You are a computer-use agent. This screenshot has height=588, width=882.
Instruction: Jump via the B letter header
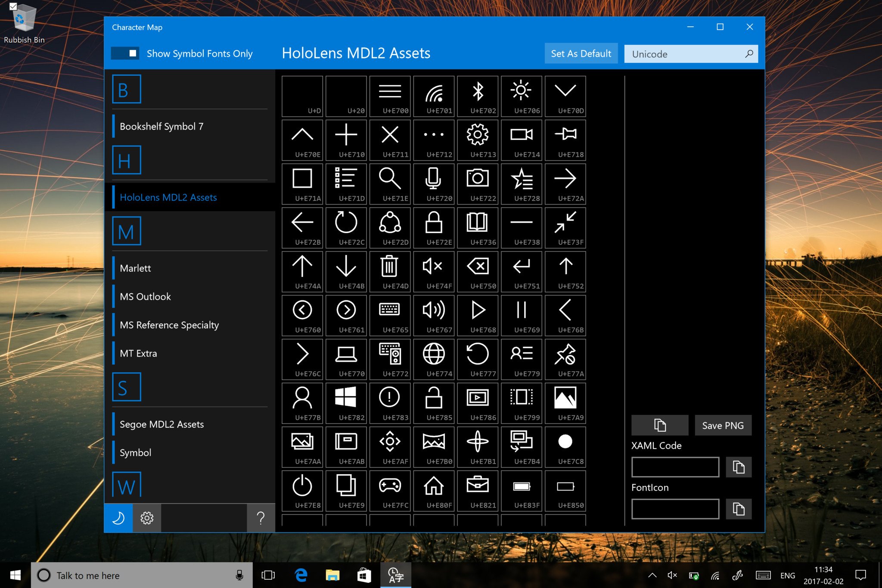pos(127,89)
